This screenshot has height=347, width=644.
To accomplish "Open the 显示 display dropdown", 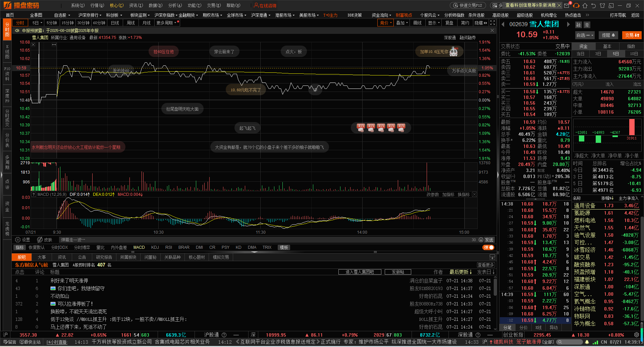I will coord(434,23).
